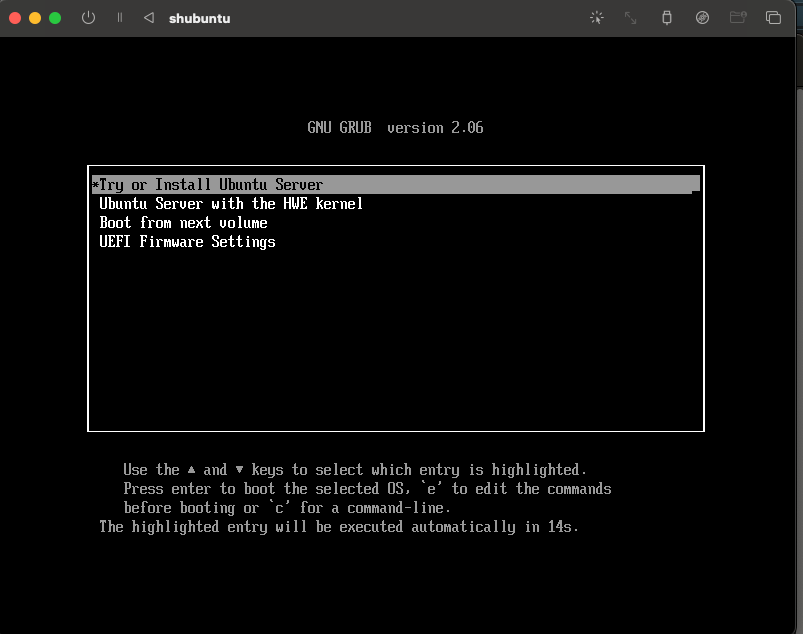This screenshot has width=803, height=634.
Task: Click the 'Press enter to boot' help line
Action: coord(367,489)
